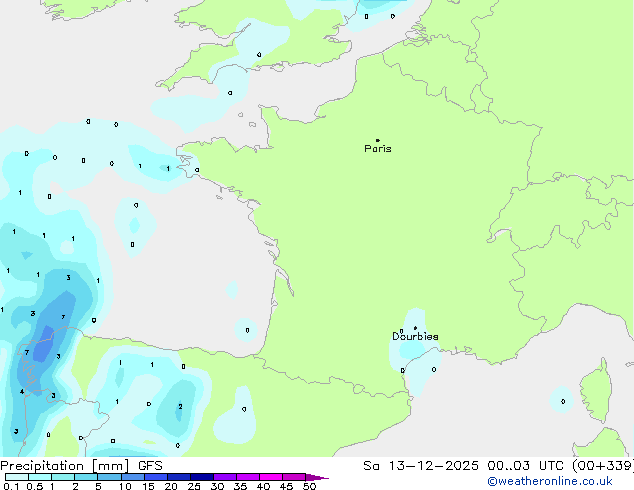Viewport: 634px width, 490px height.
Task: Select the 2–5 mm legend swatch
Action: coord(86,477)
